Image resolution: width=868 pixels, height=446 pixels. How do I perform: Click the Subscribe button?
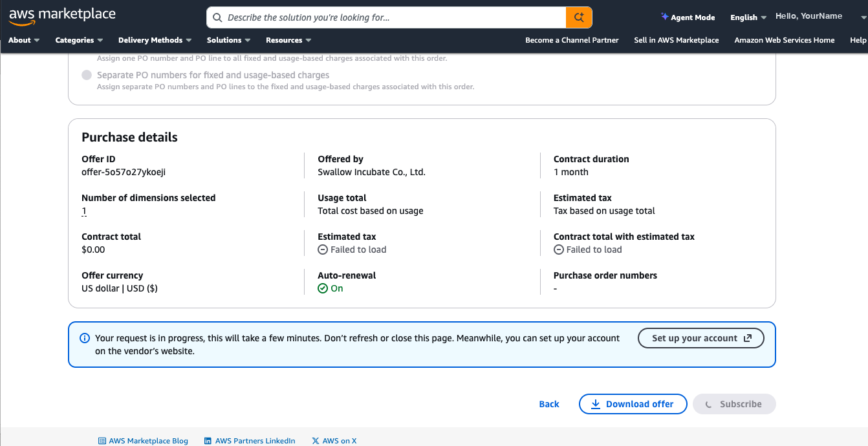(734, 404)
